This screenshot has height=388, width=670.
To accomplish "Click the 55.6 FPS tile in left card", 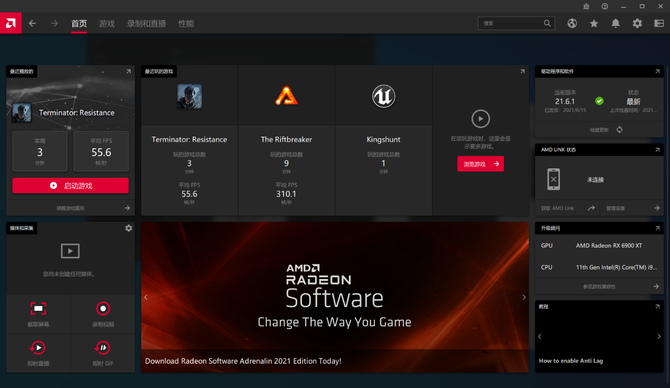I will pyautogui.click(x=101, y=152).
